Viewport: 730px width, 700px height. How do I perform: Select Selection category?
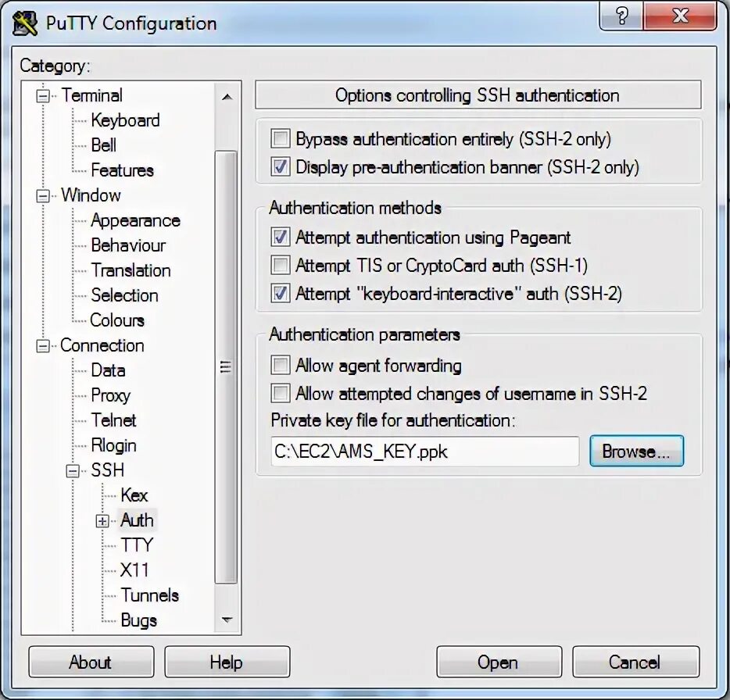click(124, 295)
